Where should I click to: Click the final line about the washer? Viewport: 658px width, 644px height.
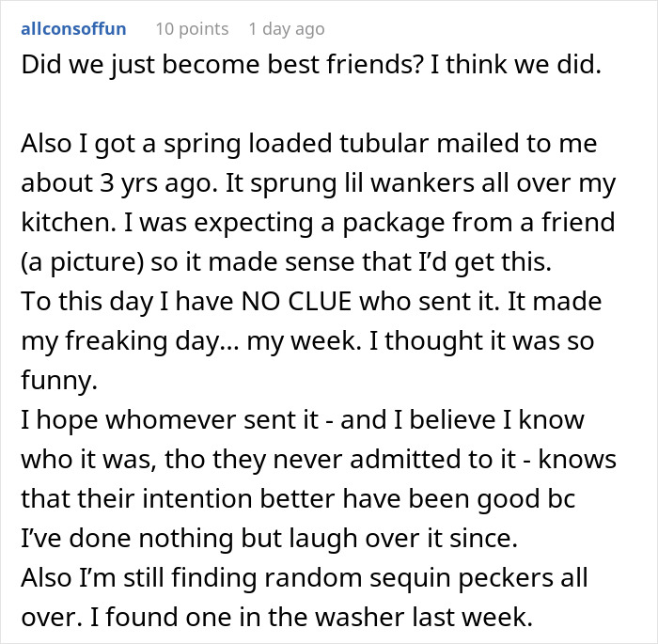pyautogui.click(x=277, y=618)
